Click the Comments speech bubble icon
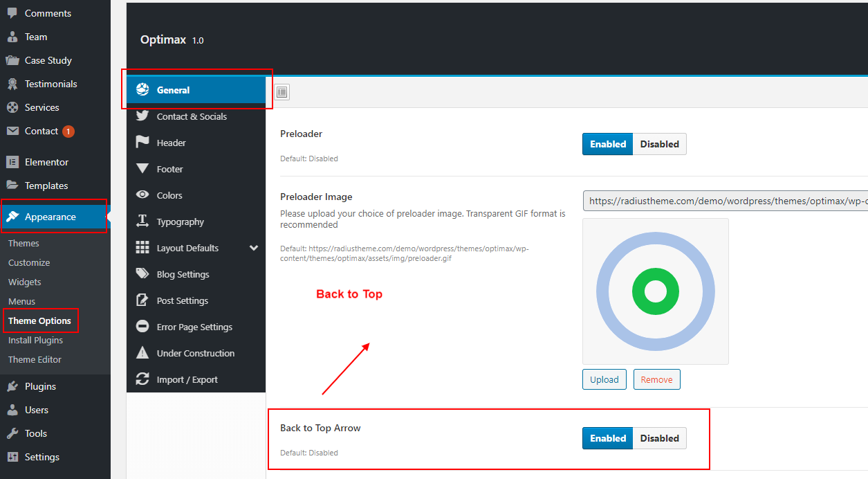Image resolution: width=868 pixels, height=479 pixels. click(x=12, y=13)
